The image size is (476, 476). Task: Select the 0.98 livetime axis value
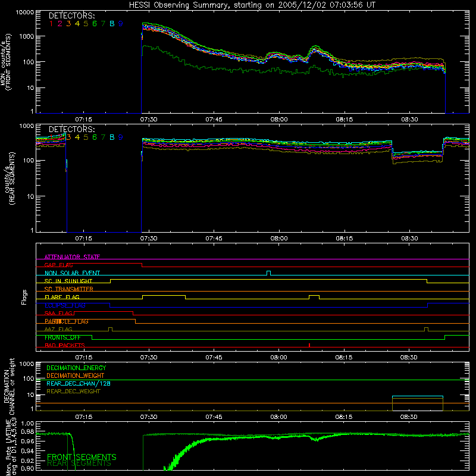pyautogui.click(x=27, y=431)
